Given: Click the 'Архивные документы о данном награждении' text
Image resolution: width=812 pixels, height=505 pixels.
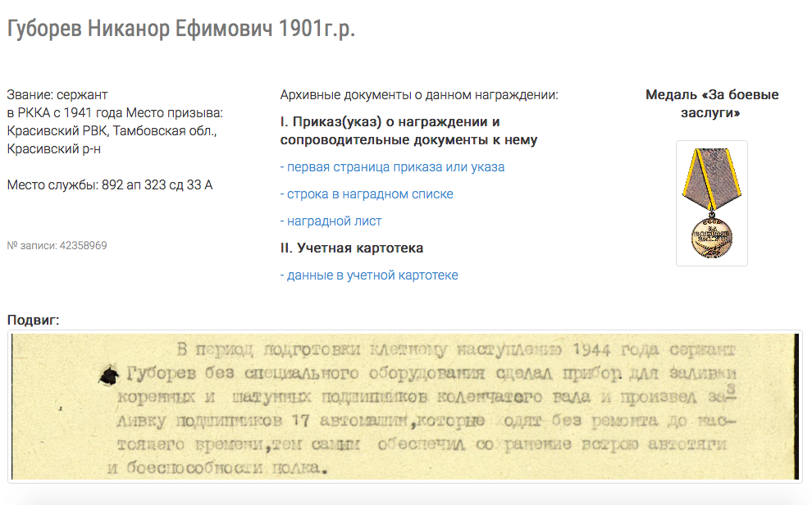Looking at the screenshot, I should (418, 95).
